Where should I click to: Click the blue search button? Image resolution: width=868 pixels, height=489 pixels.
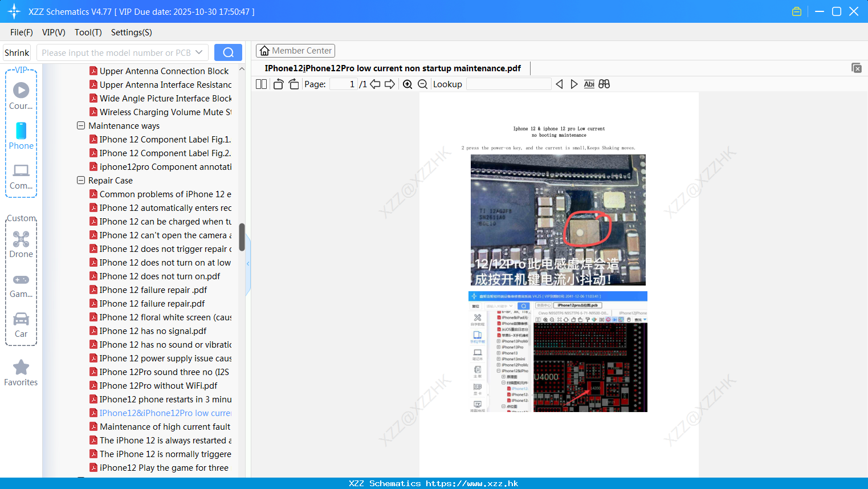point(228,52)
